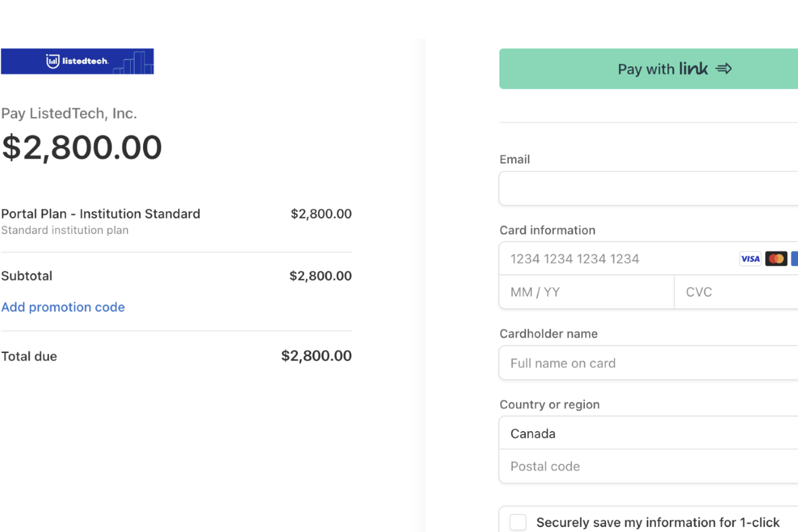
Task: Focus the CVC field
Action: [x=736, y=292]
